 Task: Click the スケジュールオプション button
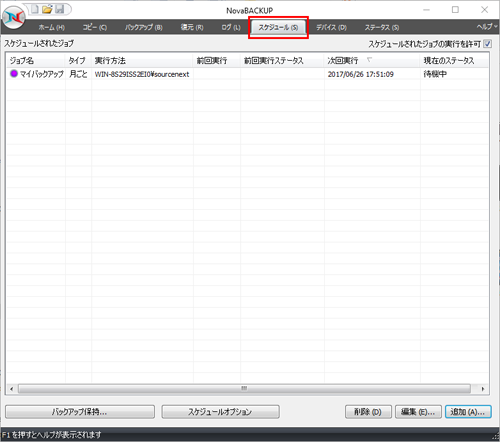pyautogui.click(x=220, y=412)
